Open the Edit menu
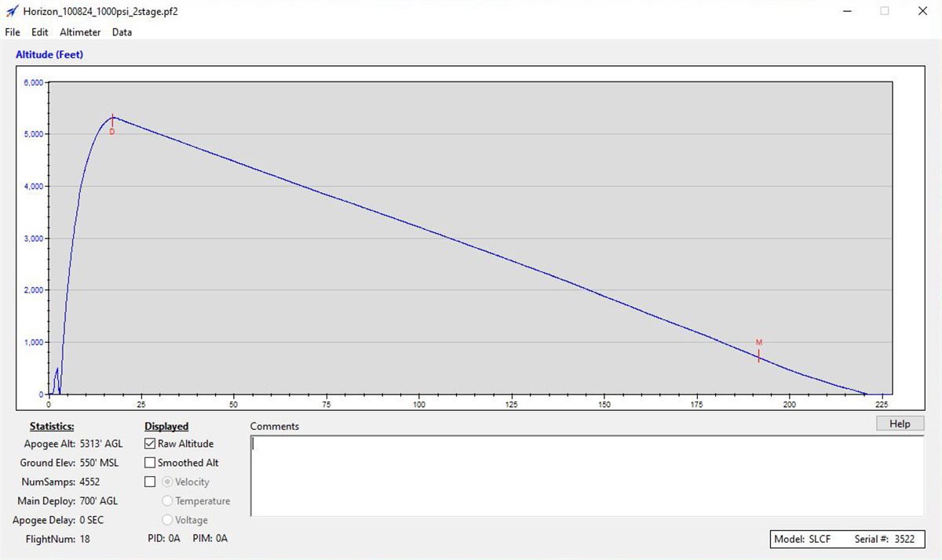 (40, 32)
